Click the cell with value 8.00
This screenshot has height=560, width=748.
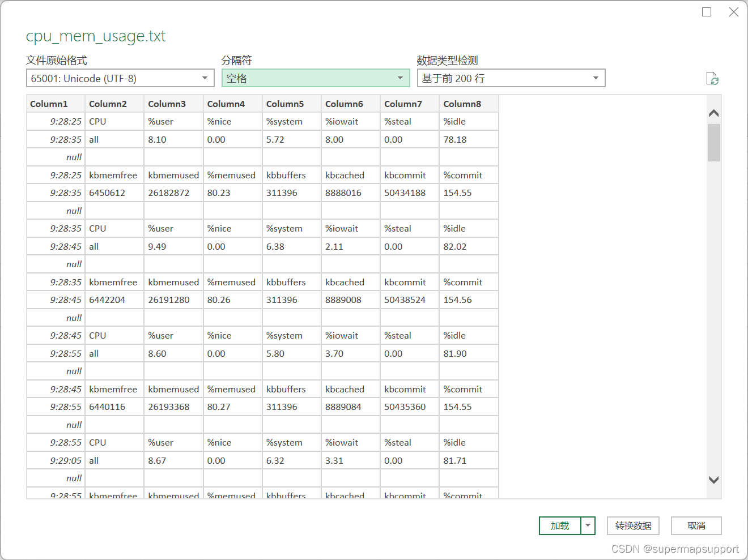pyautogui.click(x=351, y=139)
